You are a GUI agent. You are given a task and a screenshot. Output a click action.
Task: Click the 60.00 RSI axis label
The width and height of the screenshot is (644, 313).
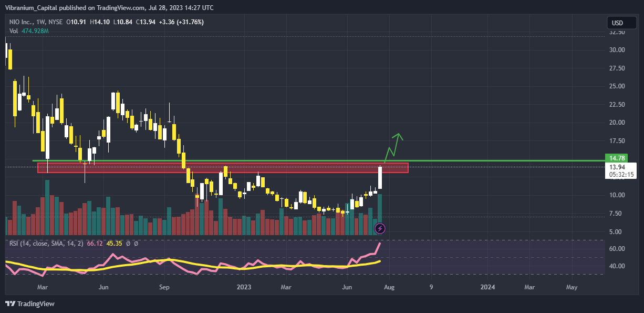617,249
